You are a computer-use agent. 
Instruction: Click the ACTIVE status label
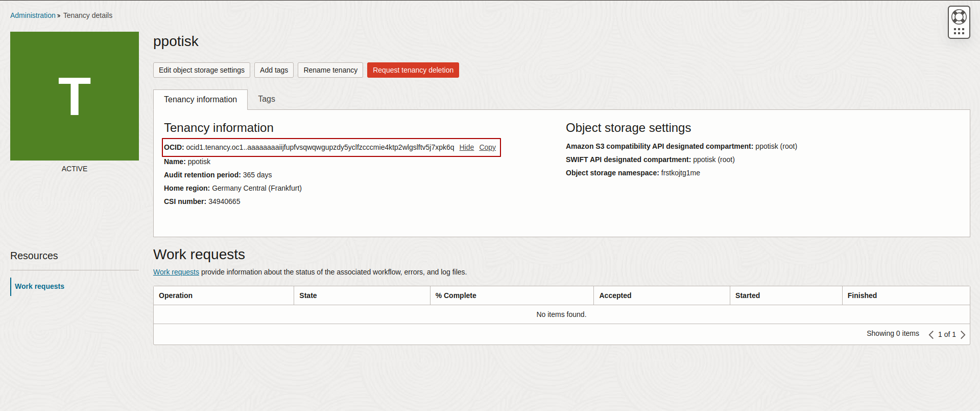75,169
